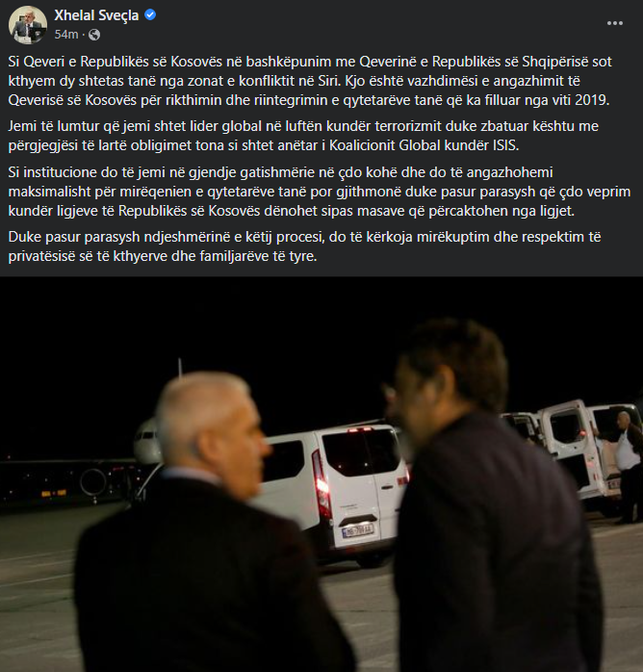The image size is (643, 672).
Task: Open the three-dots post options menu
Action: (x=615, y=23)
